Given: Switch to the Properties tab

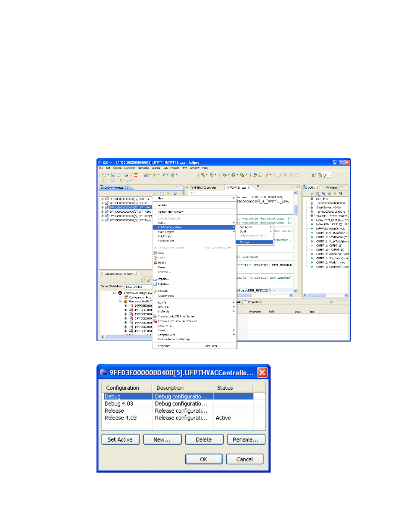Looking at the screenshot, I should [x=252, y=302].
